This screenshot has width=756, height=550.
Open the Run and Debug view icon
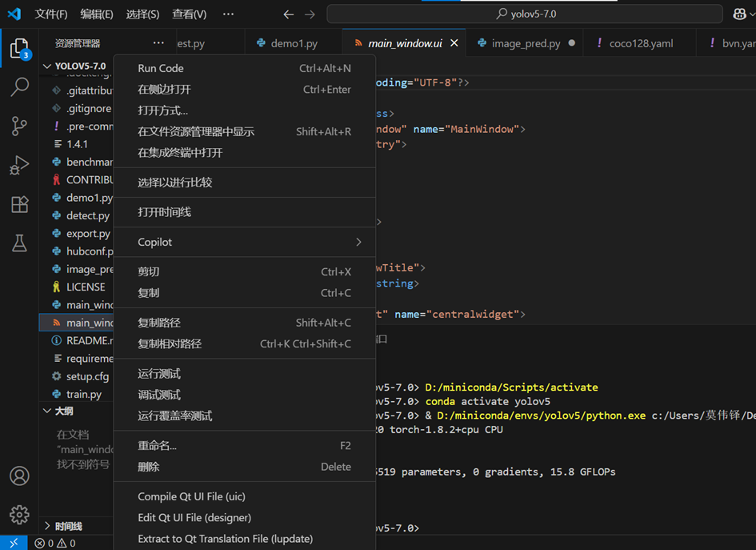(20, 165)
